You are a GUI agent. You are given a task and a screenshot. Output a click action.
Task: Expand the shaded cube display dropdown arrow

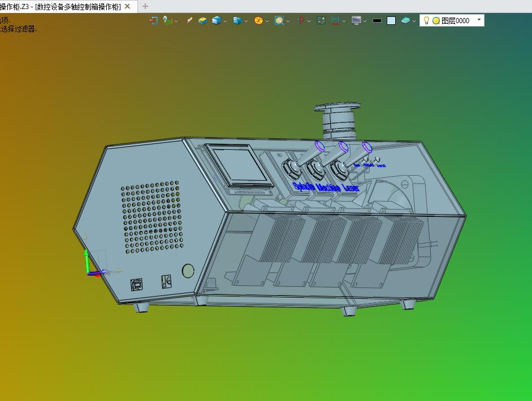225,21
